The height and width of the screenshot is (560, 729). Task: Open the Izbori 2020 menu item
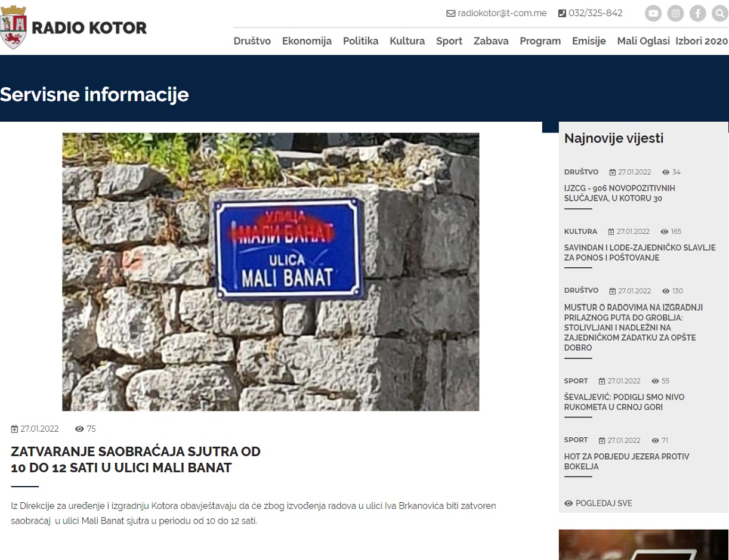point(702,41)
